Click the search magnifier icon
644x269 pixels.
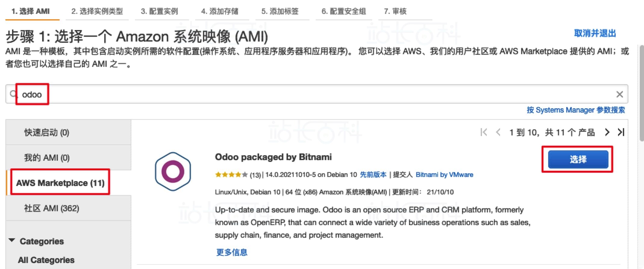[13, 94]
